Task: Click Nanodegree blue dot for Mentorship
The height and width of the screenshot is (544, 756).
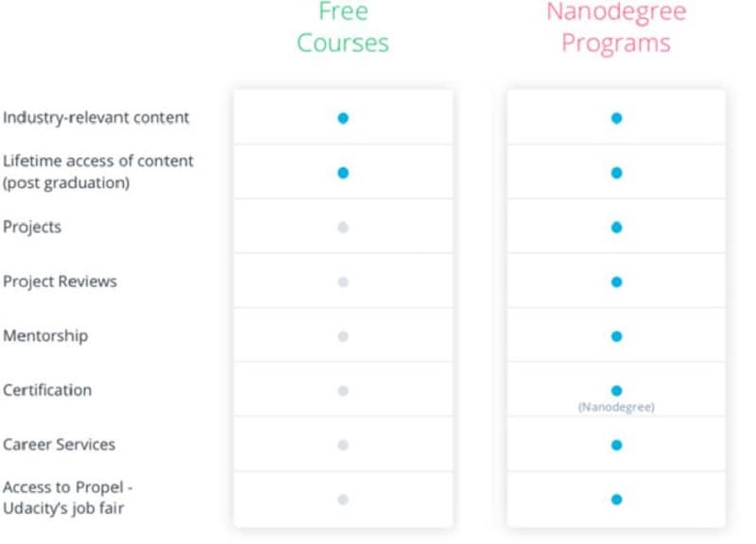Action: click(616, 336)
